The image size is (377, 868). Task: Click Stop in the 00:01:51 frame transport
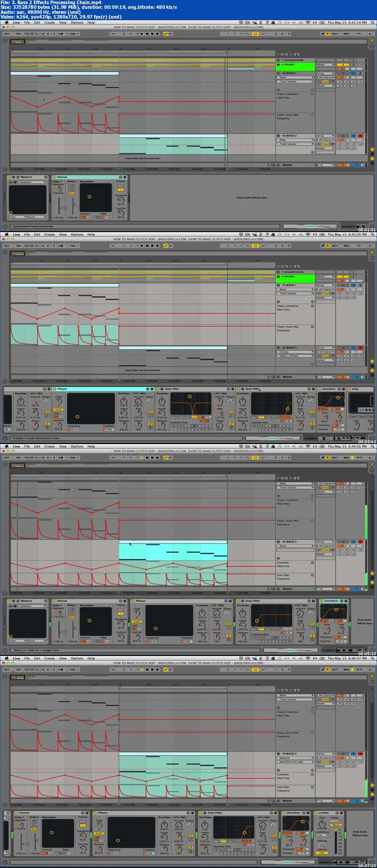pos(147,34)
